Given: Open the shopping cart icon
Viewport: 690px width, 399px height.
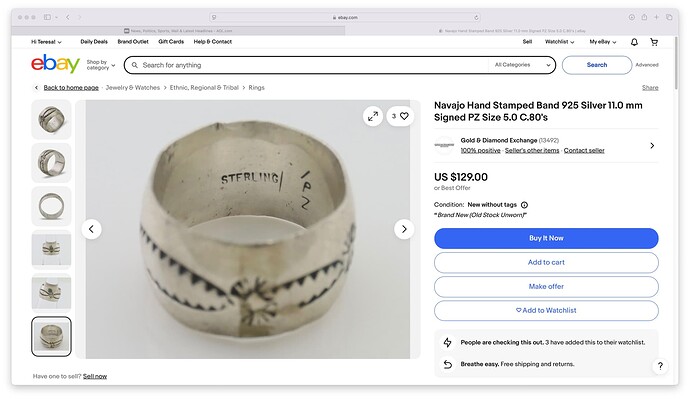Looking at the screenshot, I should 654,42.
